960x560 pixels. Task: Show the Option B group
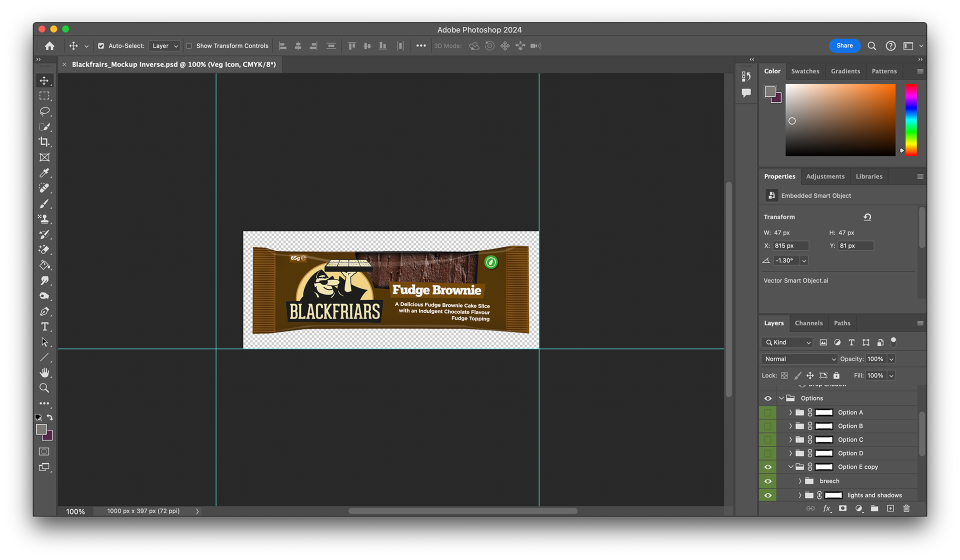[768, 426]
